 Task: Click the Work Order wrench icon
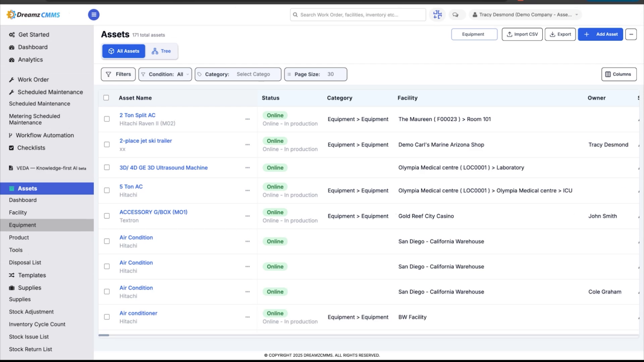(x=11, y=80)
